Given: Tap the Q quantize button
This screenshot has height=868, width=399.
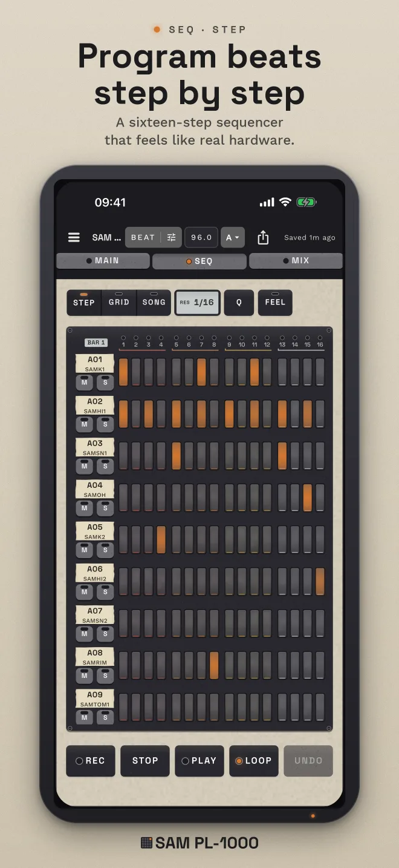Looking at the screenshot, I should tap(239, 302).
